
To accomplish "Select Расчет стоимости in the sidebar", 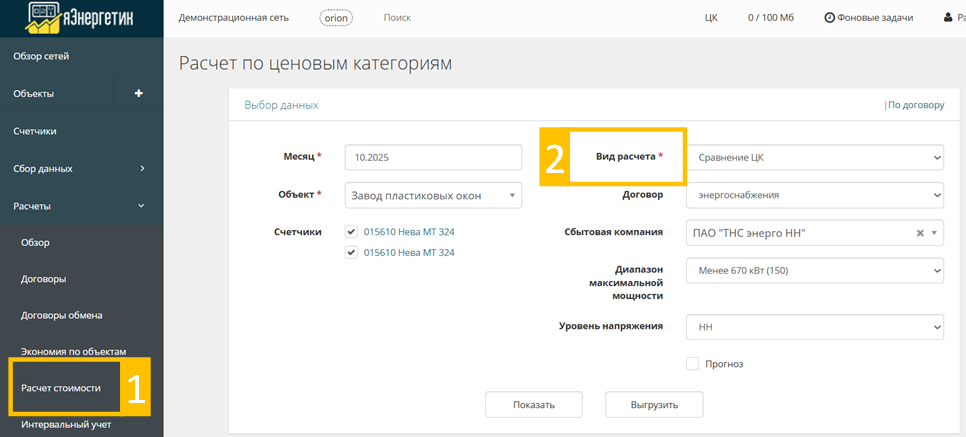I will [61, 388].
